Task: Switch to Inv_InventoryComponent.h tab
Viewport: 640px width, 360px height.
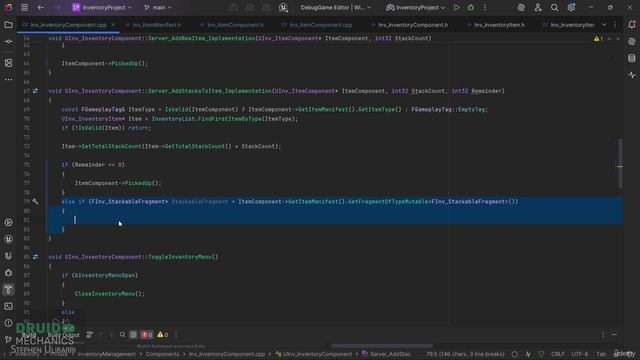Action: point(413,25)
